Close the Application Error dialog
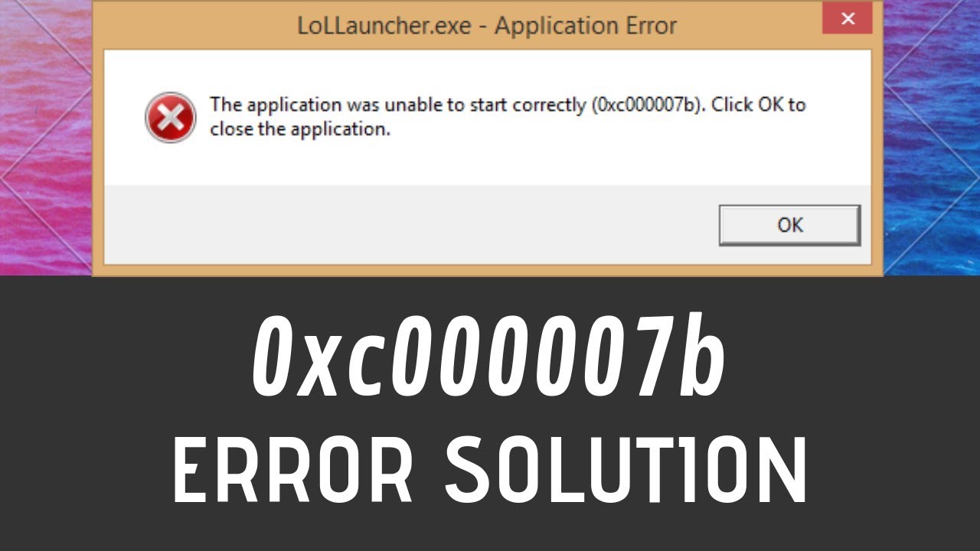 [x=848, y=20]
